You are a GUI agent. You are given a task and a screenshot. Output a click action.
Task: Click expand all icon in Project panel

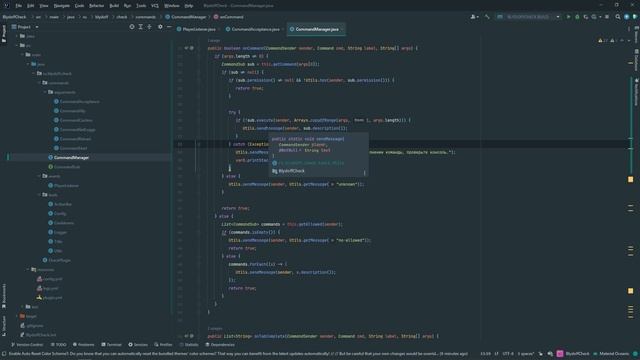[140, 27]
